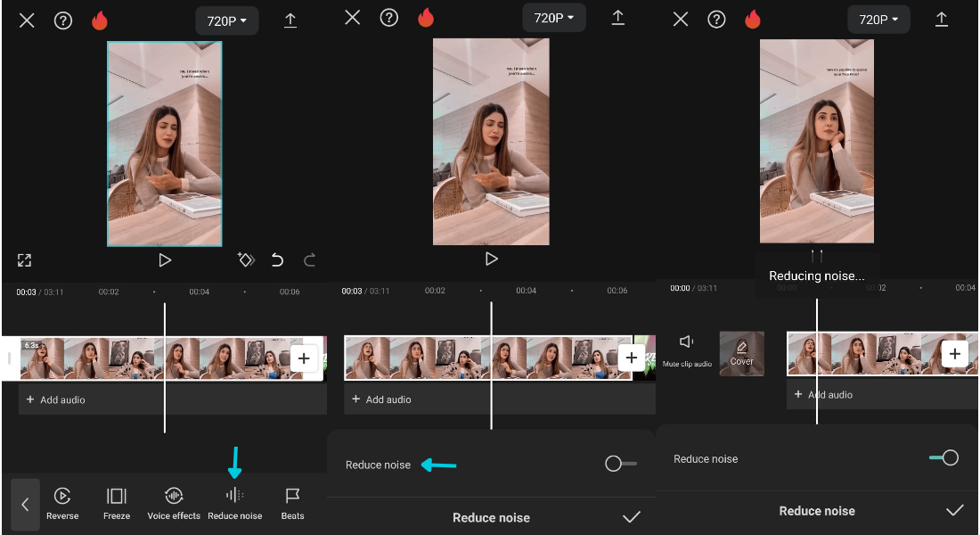Click the keyframe diamond icon

pyautogui.click(x=246, y=260)
